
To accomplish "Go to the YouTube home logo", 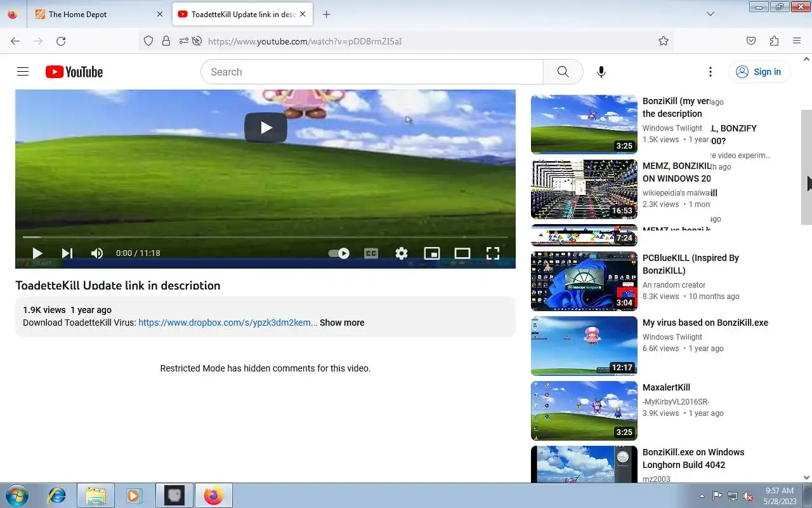I will (74, 72).
